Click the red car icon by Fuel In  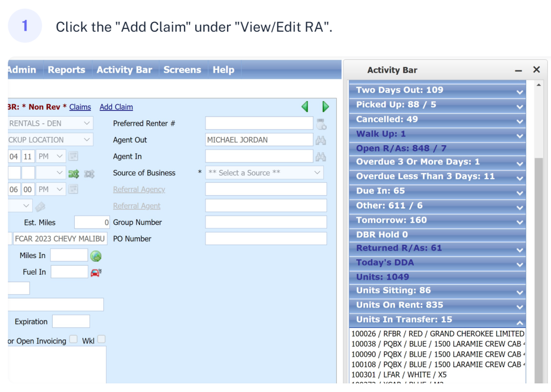(x=96, y=272)
